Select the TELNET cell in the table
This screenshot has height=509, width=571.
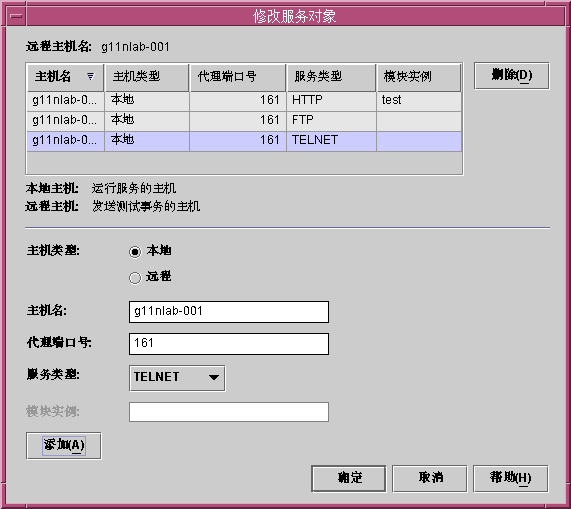tap(331, 141)
